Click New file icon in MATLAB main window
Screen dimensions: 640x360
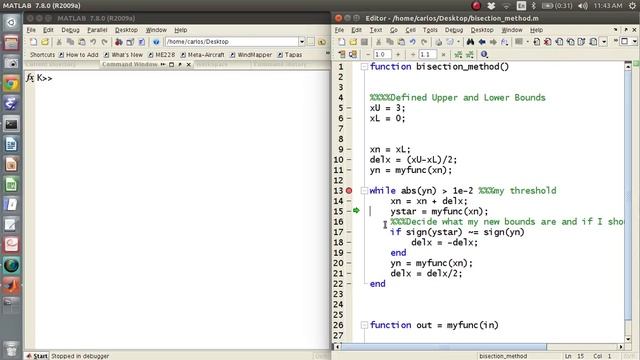[33, 42]
